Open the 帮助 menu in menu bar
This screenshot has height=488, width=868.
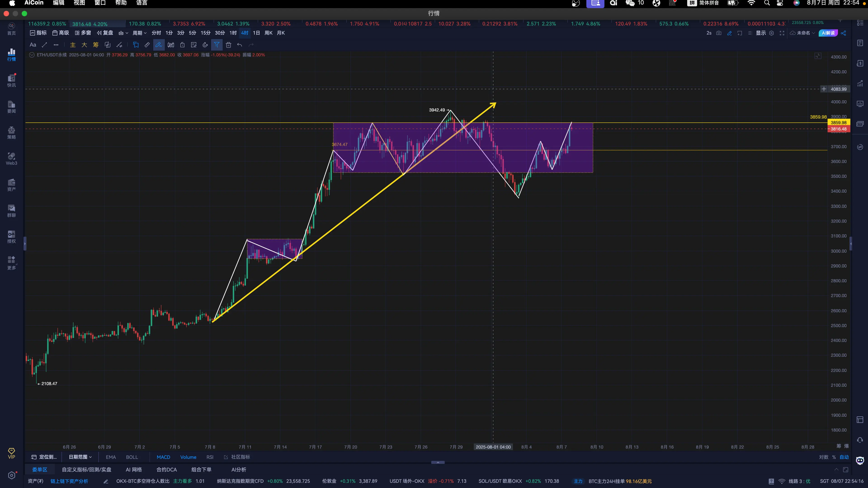coord(121,3)
